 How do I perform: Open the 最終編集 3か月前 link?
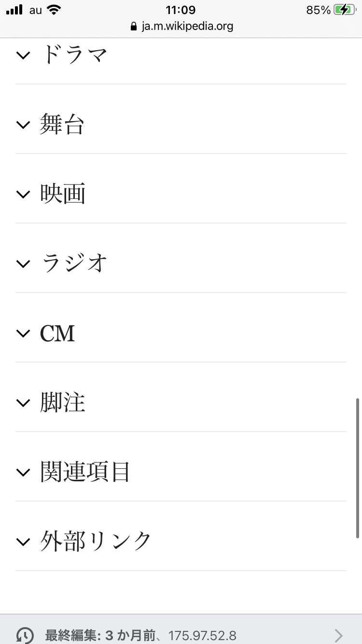100,635
